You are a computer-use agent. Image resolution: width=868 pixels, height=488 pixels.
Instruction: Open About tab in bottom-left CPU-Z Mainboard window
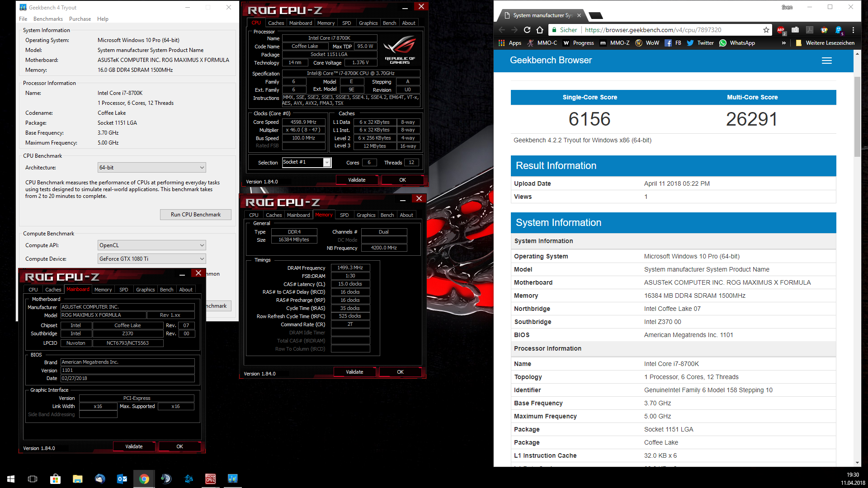click(186, 290)
